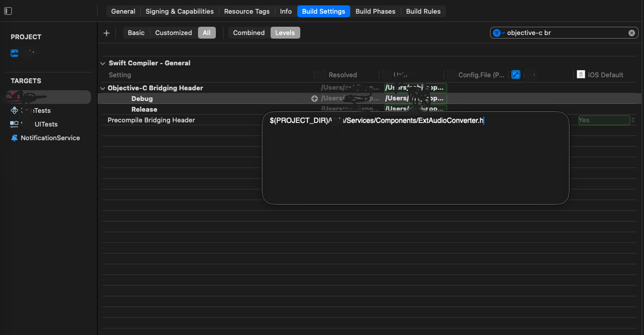This screenshot has width=644, height=335.
Task: Click the iOS Default column icon
Action: click(581, 74)
